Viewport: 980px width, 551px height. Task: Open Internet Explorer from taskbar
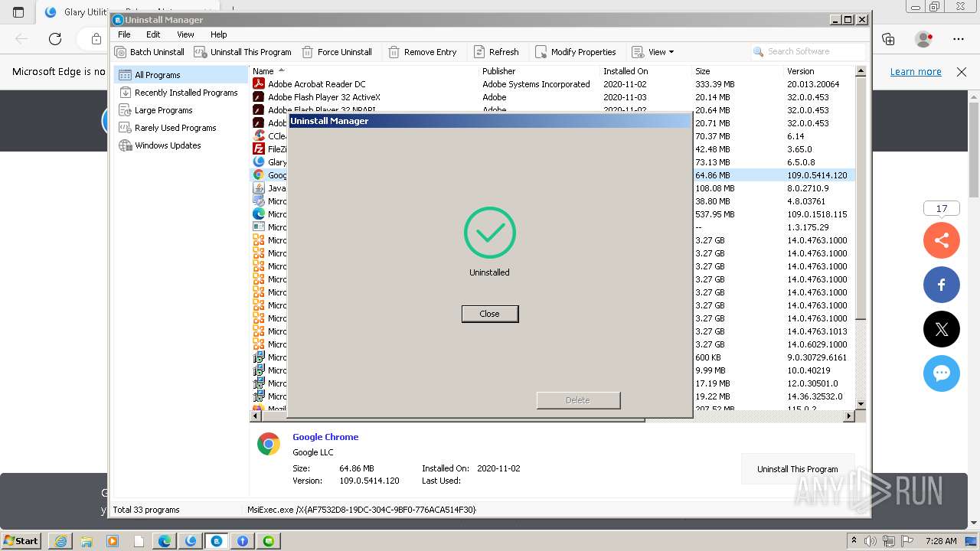coord(60,541)
